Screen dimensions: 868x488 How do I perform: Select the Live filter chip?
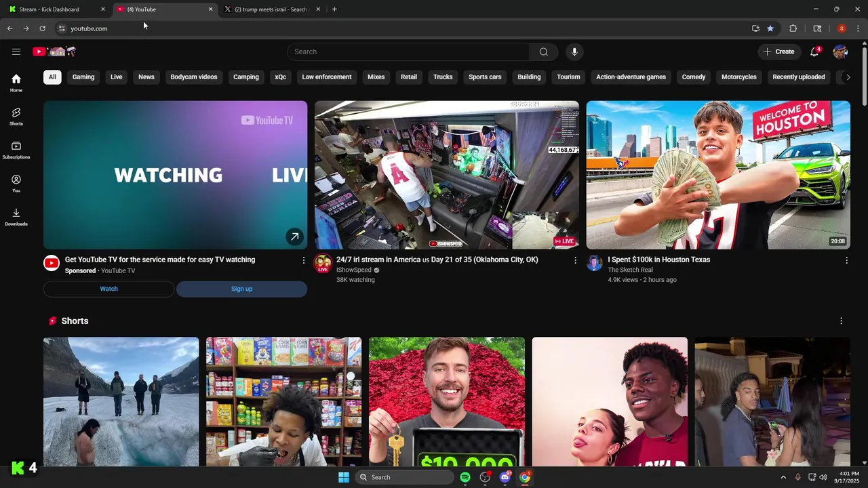pos(117,77)
